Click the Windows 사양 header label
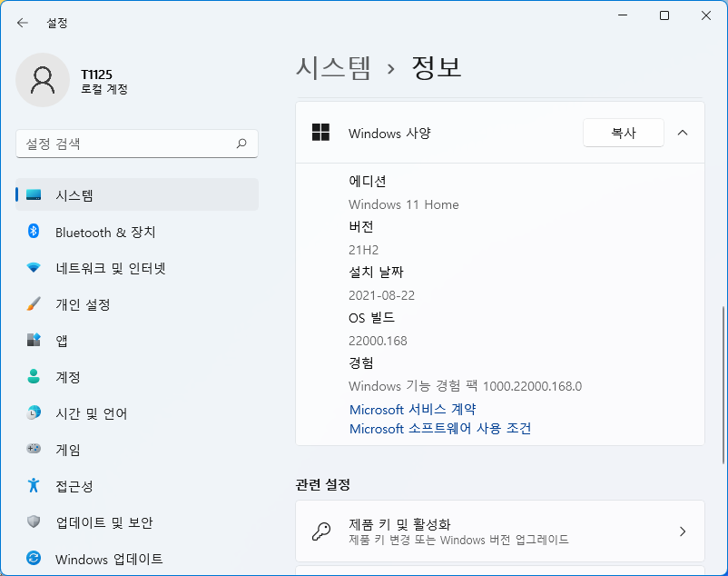This screenshot has height=576, width=728. (389, 134)
